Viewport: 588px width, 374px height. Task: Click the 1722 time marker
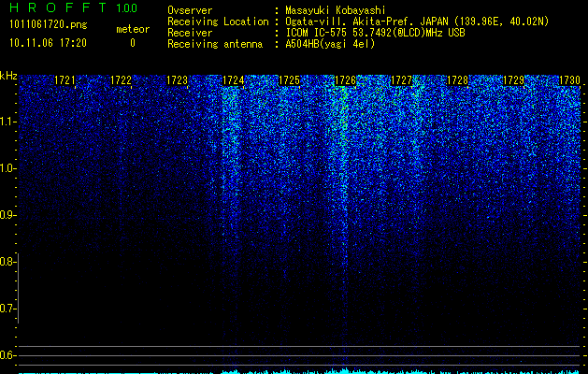[x=121, y=80]
